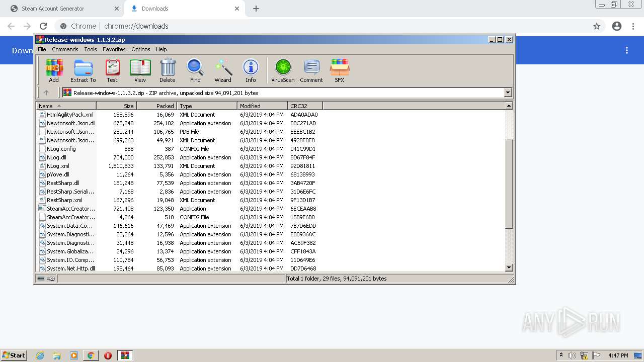This screenshot has height=362, width=644.
Task: Click the file list vertical scrollbar thumb
Action: 509,184
